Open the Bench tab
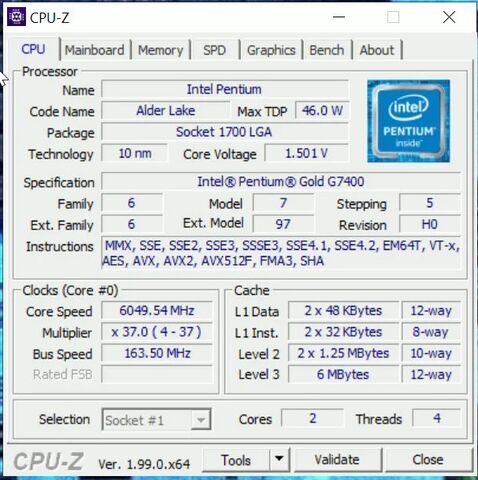Viewport: 478px width, 480px height. coord(327,50)
